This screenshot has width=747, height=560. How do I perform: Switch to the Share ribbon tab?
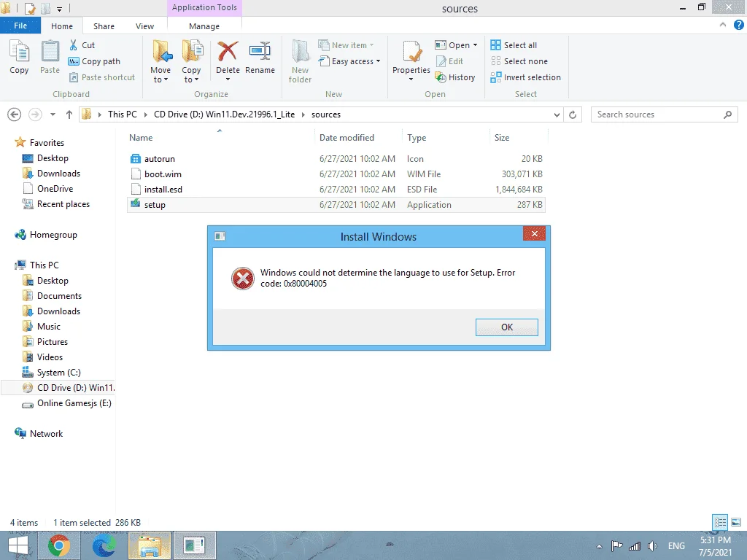coord(104,26)
